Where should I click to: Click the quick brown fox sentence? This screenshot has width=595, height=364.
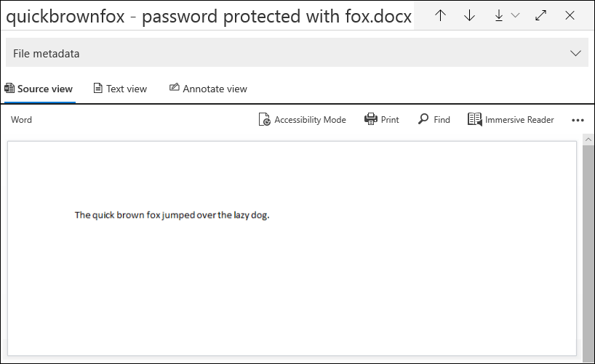[x=172, y=215]
